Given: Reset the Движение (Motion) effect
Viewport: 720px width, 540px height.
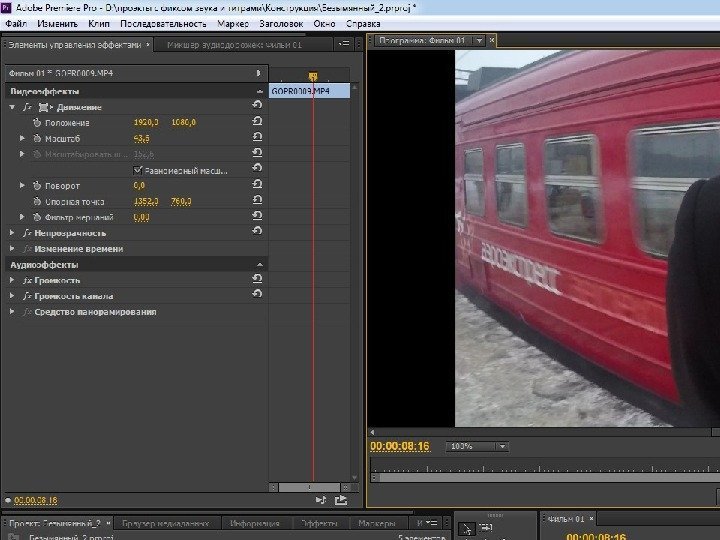Looking at the screenshot, I should pyautogui.click(x=258, y=106).
